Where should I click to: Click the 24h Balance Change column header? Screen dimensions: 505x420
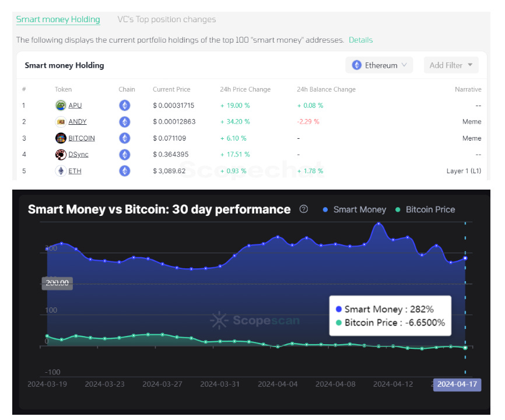tap(326, 89)
